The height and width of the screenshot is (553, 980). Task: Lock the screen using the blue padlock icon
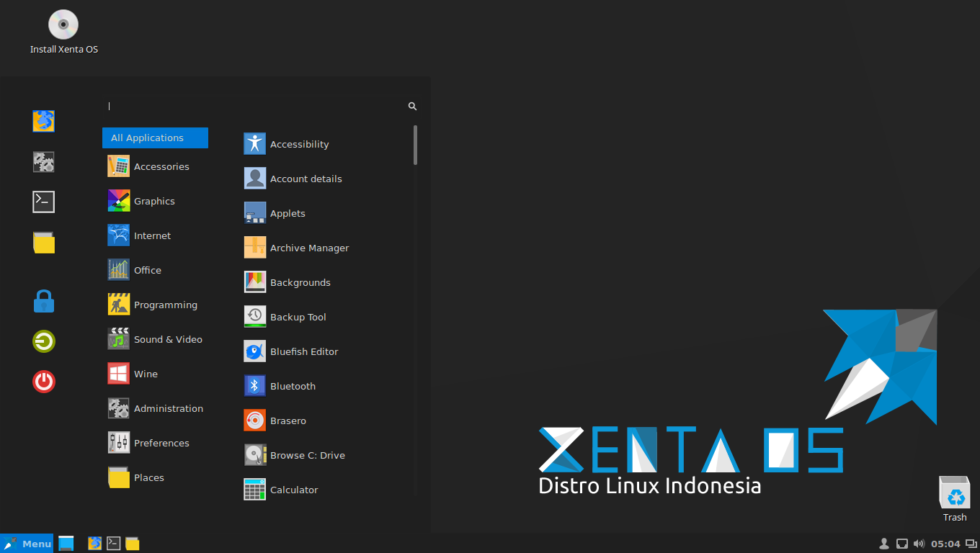tap(44, 301)
